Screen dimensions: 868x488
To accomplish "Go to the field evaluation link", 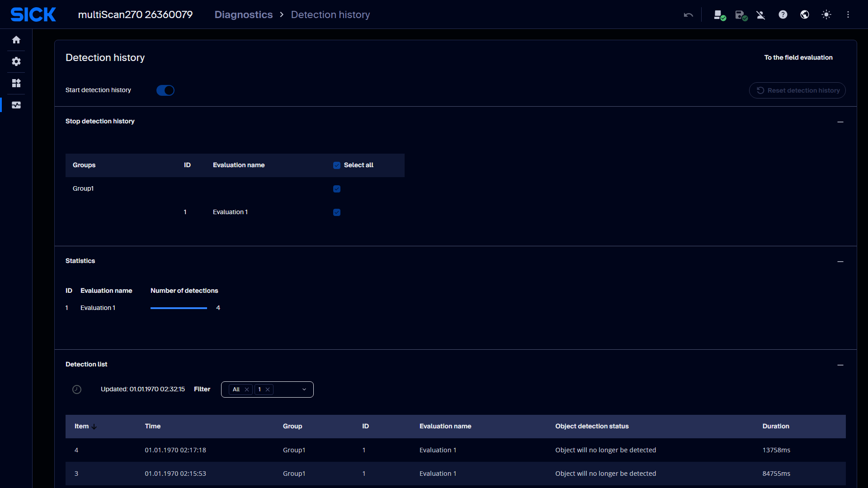I will [798, 57].
